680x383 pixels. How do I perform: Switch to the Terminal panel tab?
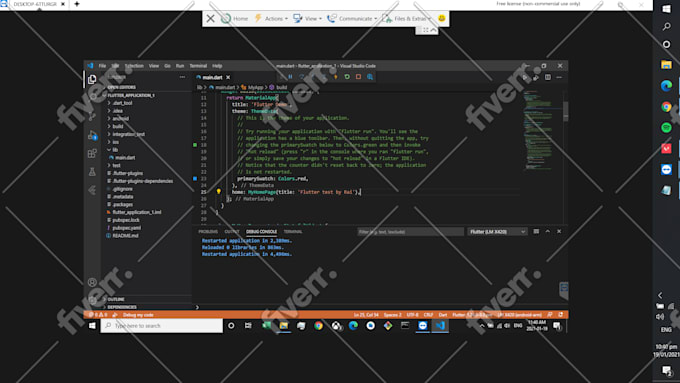click(293, 232)
